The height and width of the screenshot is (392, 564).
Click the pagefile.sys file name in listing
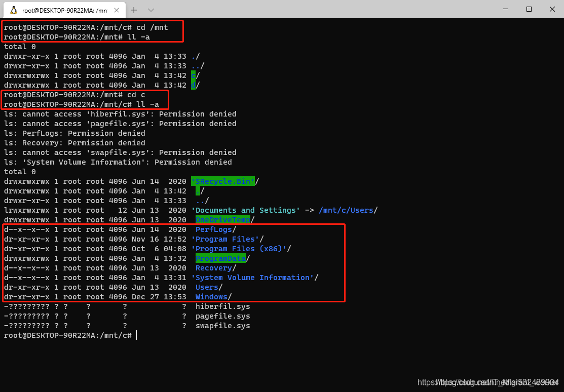(222, 316)
